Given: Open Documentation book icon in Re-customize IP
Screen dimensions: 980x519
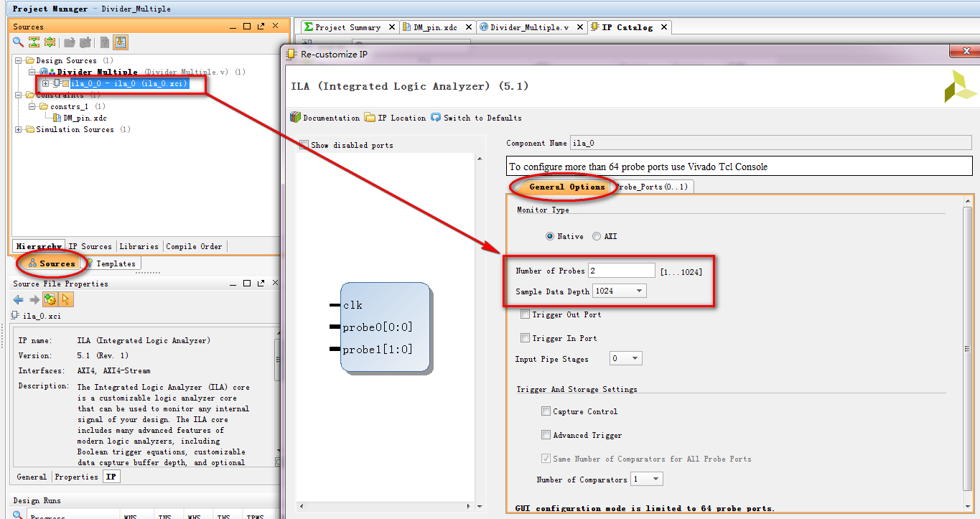Looking at the screenshot, I should [x=295, y=118].
